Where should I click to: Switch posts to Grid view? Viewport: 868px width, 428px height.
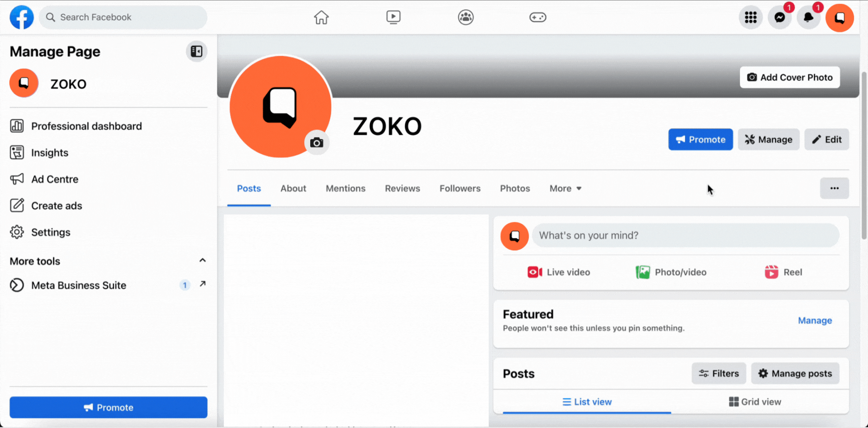[755, 402]
